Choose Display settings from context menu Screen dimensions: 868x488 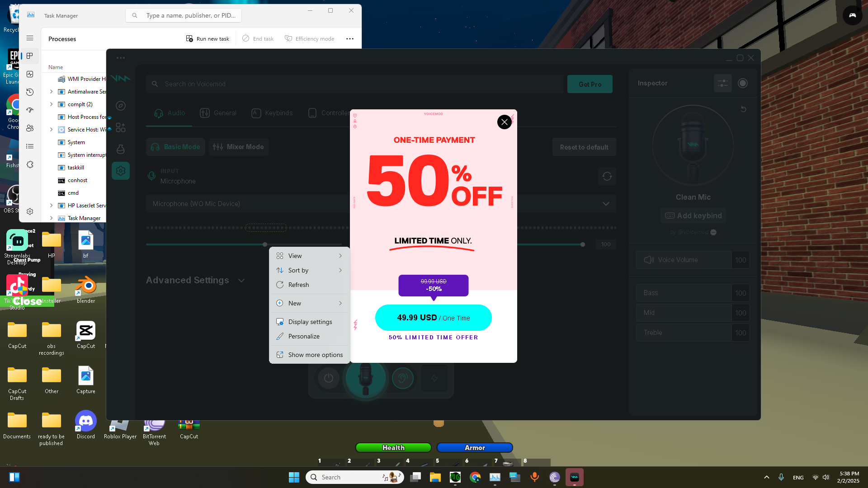(310, 322)
